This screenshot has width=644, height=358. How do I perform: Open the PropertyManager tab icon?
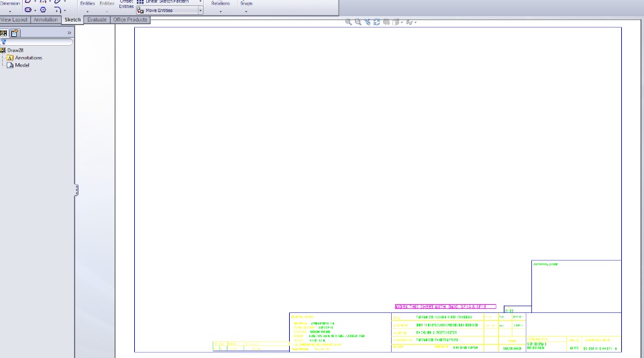[15, 33]
